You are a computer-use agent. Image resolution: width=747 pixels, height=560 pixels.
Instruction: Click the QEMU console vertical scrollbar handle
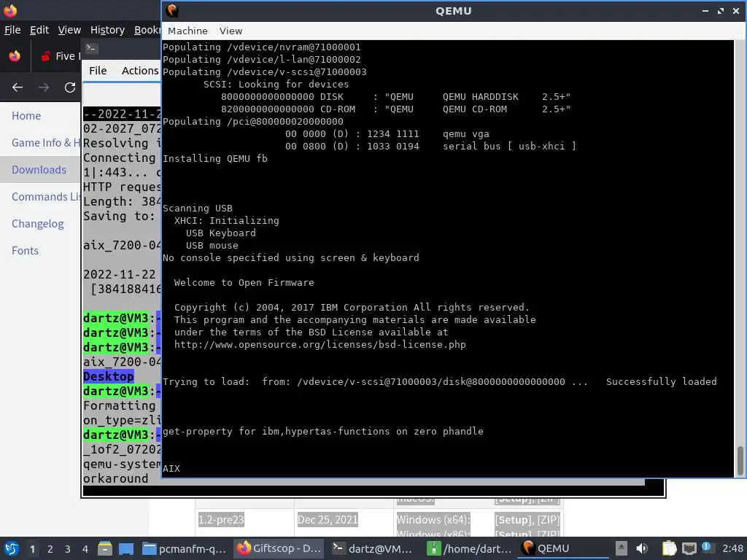740,460
